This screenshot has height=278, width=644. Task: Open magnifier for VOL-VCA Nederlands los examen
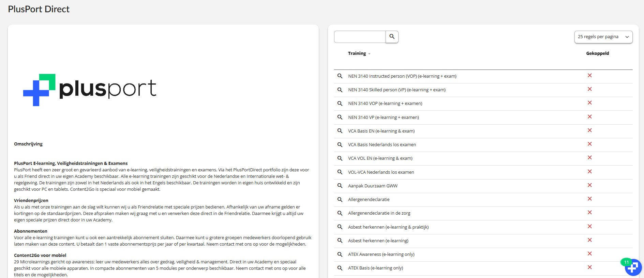coord(340,172)
